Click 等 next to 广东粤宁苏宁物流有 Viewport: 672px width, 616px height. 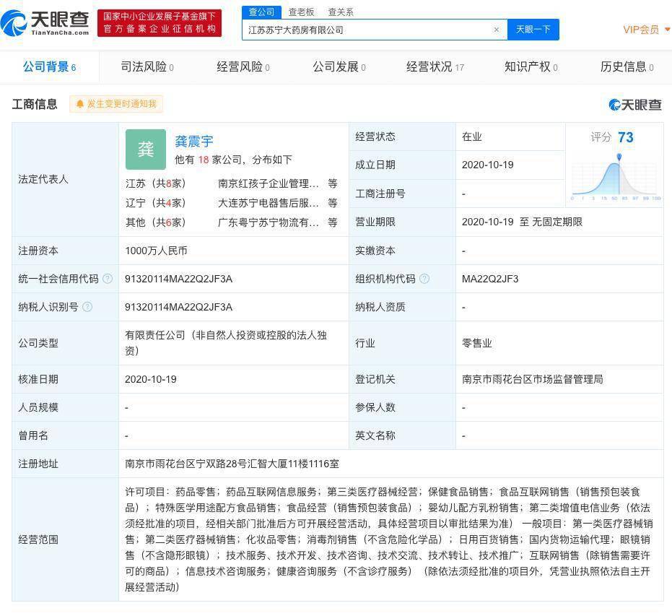(333, 222)
